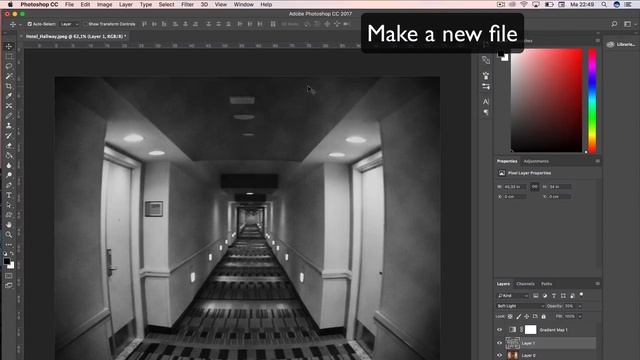Select the Crop tool
The image size is (640, 360).
(x=9, y=86)
